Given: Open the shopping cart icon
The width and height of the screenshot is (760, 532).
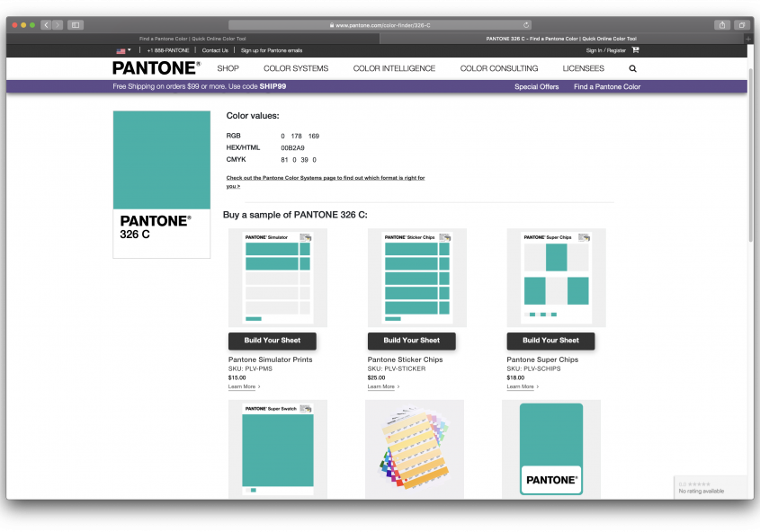Looking at the screenshot, I should tap(636, 49).
